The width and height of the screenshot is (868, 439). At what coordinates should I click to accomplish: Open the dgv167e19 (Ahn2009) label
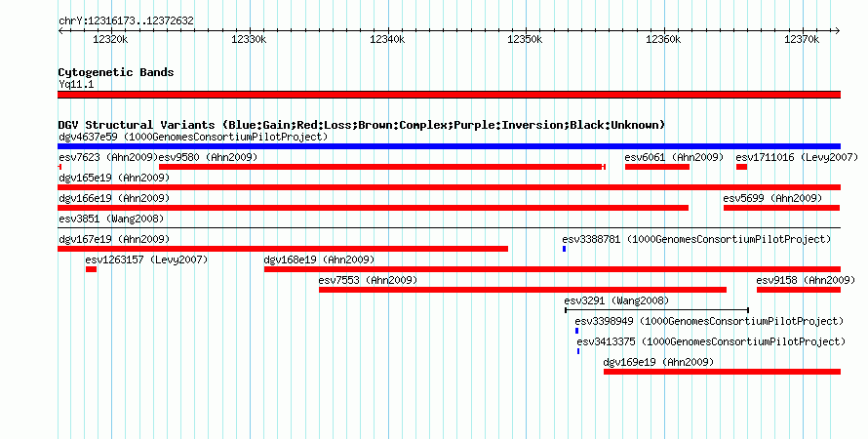pos(114,239)
